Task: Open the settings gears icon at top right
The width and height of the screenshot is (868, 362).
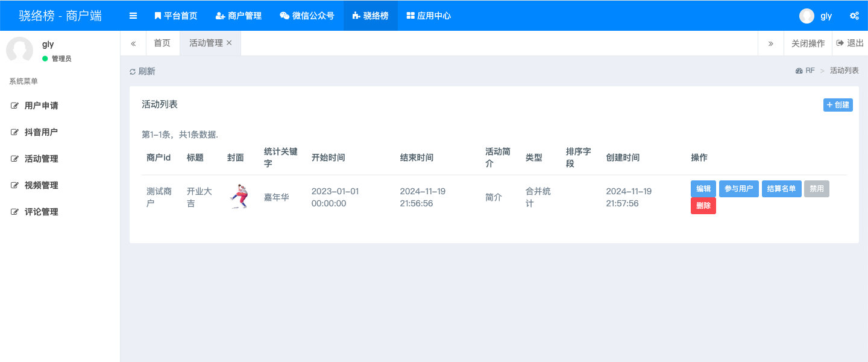Action: pos(854,16)
